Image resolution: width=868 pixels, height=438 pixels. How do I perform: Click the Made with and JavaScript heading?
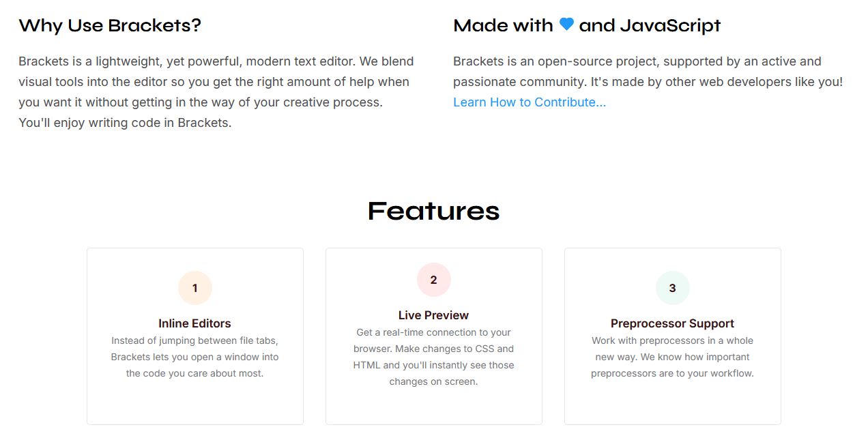(x=587, y=25)
